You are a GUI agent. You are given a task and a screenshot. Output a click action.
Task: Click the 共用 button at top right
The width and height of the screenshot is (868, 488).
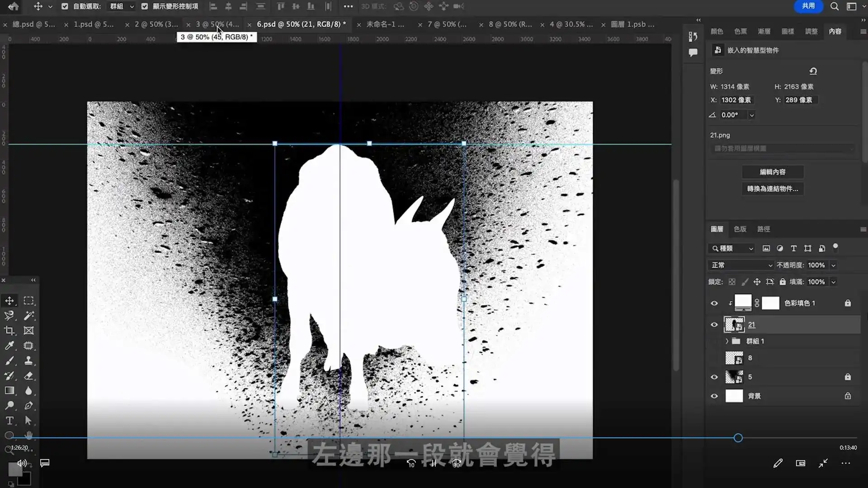808,6
